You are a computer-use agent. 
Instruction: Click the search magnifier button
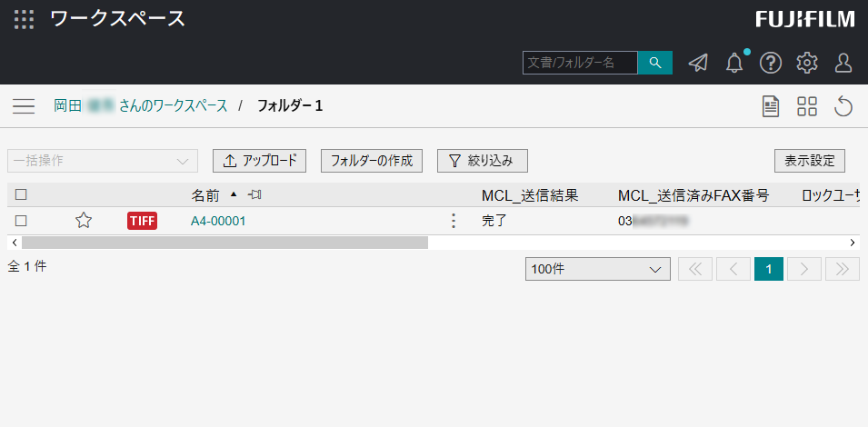click(654, 62)
